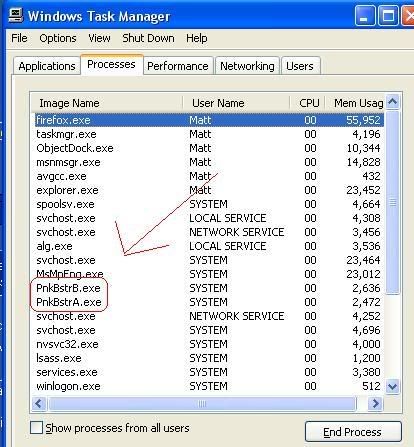Click the 55,952 memory usage value

click(363, 120)
